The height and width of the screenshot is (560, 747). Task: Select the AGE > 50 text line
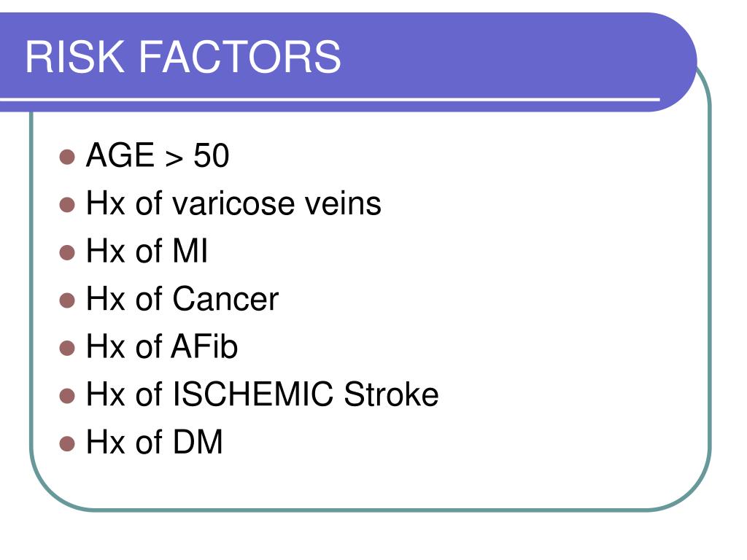158,155
